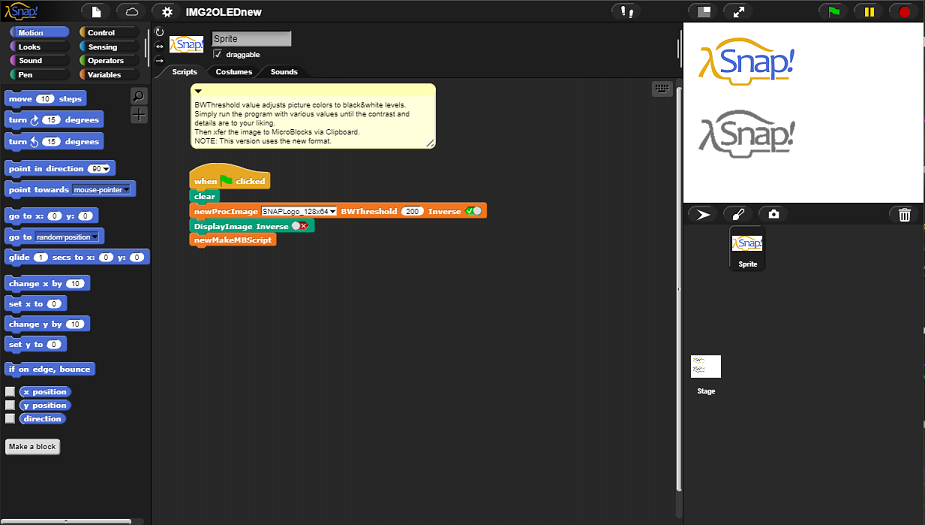925x525 pixels.
Task: Pause all scripts with pause button
Action: click(x=869, y=12)
